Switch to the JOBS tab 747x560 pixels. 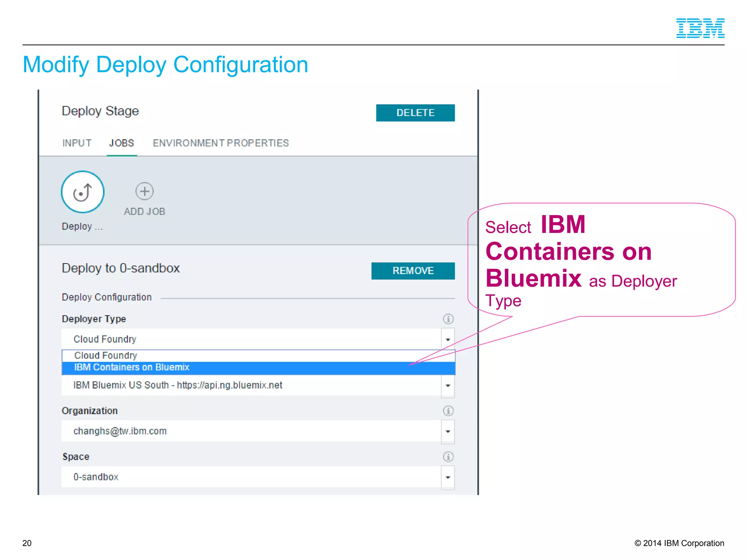coord(121,143)
